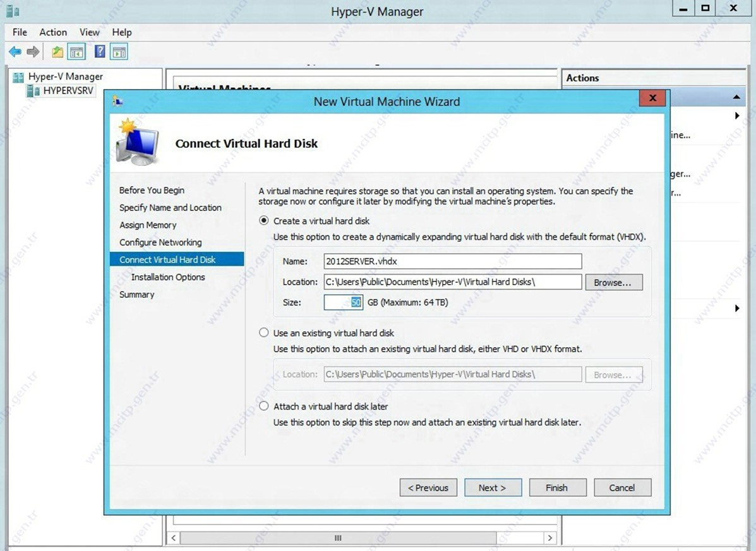Maximize the Hyper-V Manager window

(706, 9)
